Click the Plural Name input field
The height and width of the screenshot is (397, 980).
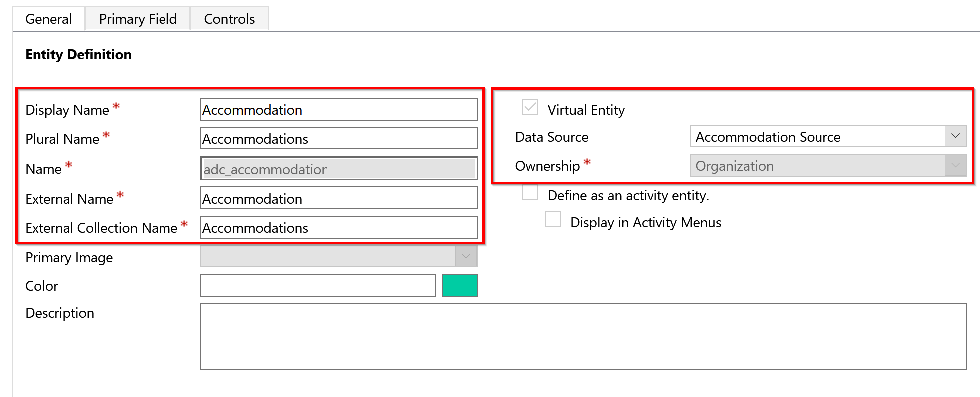click(x=338, y=138)
